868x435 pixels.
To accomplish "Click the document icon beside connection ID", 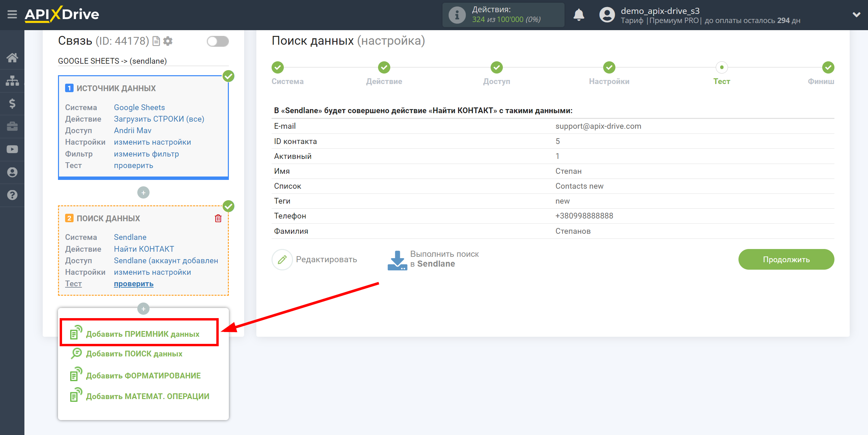I will tap(156, 41).
